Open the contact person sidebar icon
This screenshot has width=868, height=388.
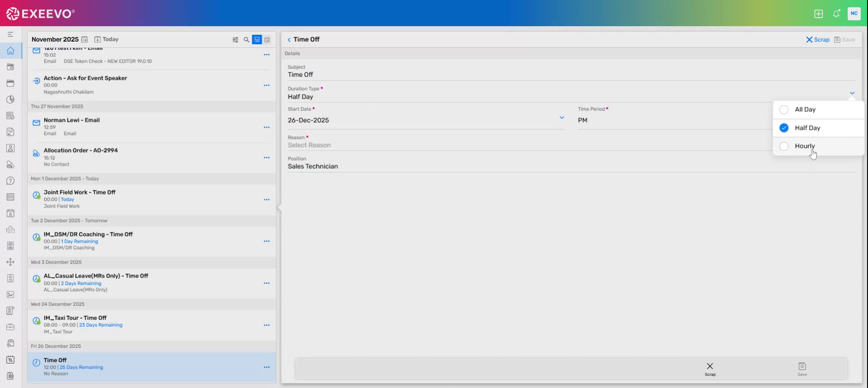pyautogui.click(x=10, y=148)
